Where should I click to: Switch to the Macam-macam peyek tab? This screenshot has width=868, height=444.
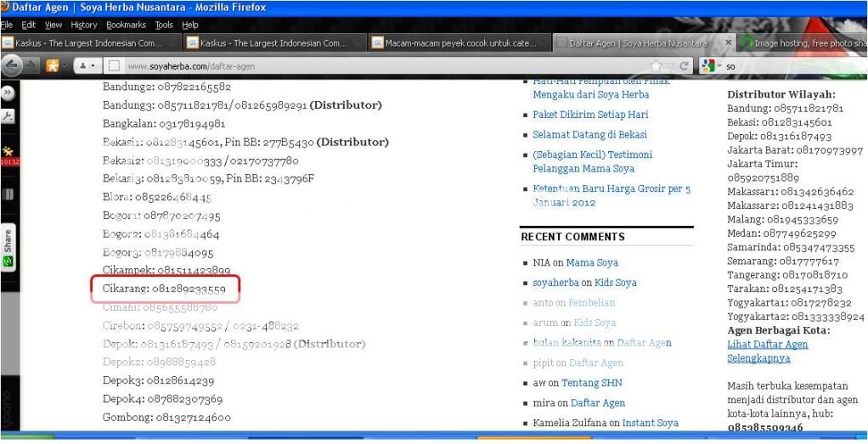[459, 42]
